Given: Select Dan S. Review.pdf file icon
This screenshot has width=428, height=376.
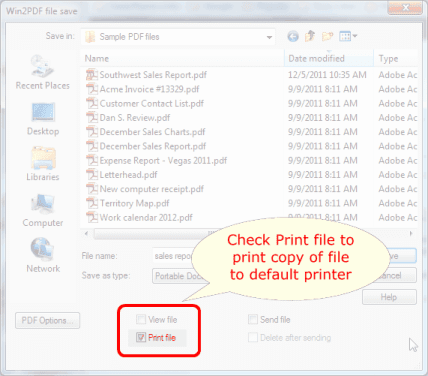Looking at the screenshot, I should click(x=92, y=118).
